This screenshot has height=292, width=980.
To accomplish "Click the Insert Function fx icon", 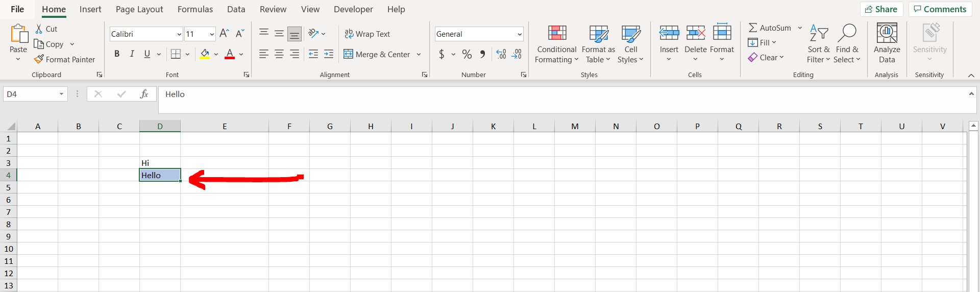I will [x=144, y=94].
